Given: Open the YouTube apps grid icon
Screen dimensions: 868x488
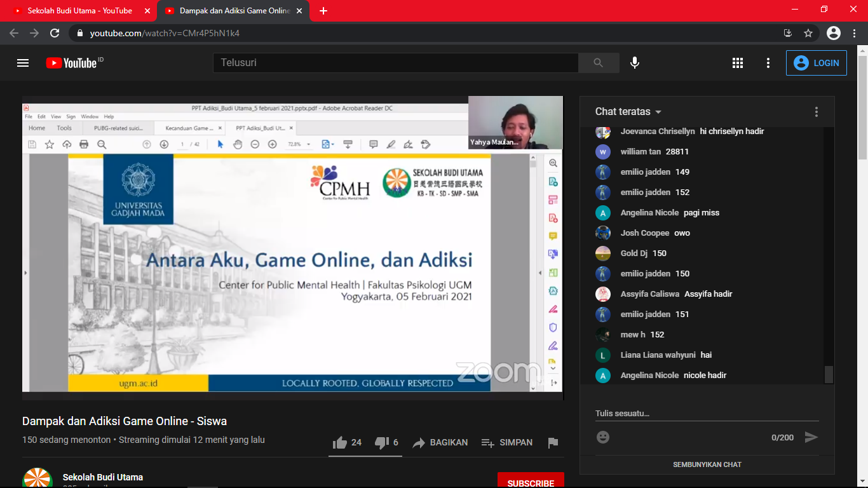Looking at the screenshot, I should coord(737,63).
